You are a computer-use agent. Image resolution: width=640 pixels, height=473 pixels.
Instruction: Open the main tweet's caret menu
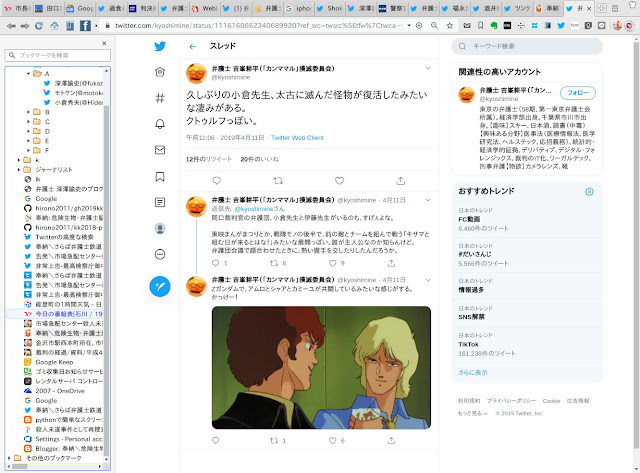pos(428,68)
